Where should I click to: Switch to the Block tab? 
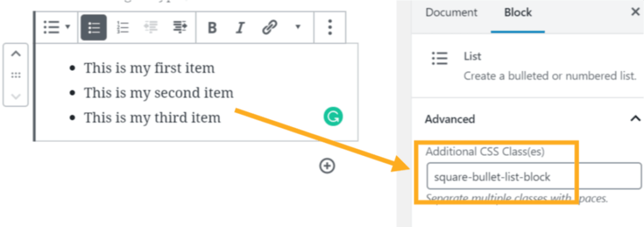coord(518,13)
